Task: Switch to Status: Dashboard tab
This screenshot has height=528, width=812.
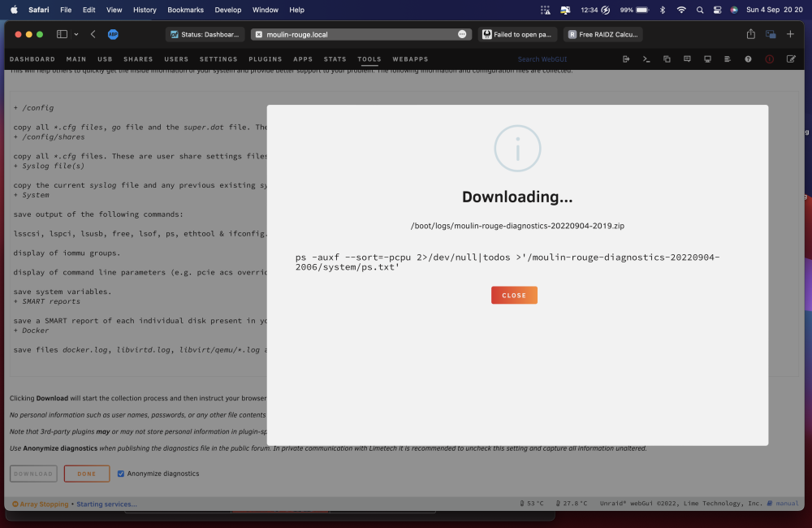Action: pyautogui.click(x=205, y=34)
